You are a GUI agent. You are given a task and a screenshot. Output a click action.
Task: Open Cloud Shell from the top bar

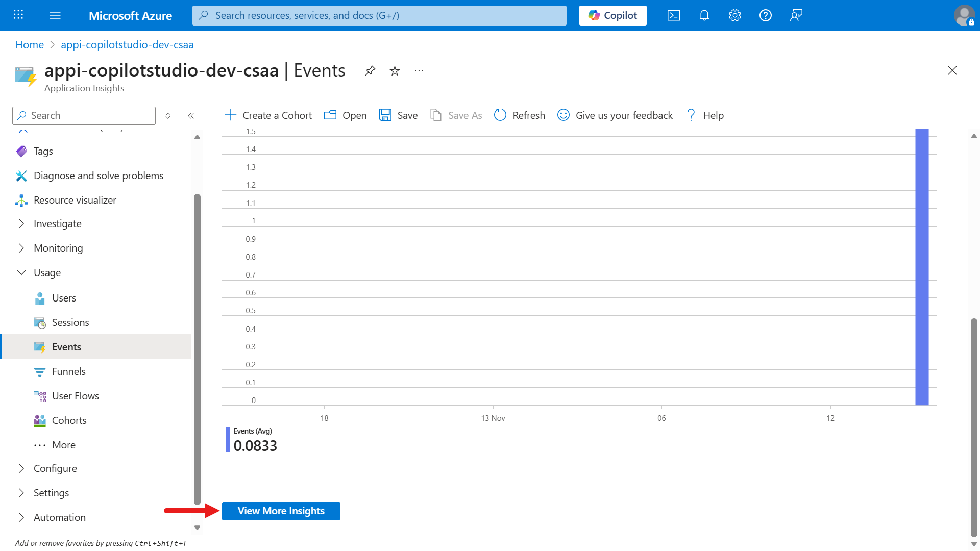pyautogui.click(x=673, y=15)
